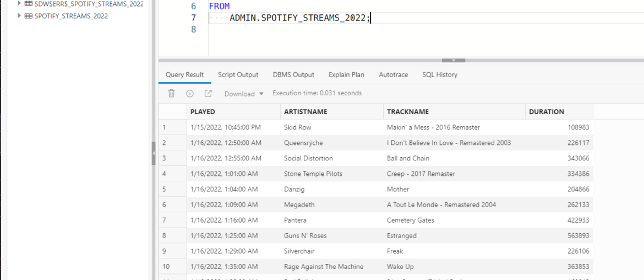The image size is (644, 280).
Task: Sort by the DURATION column header
Action: point(559,112)
